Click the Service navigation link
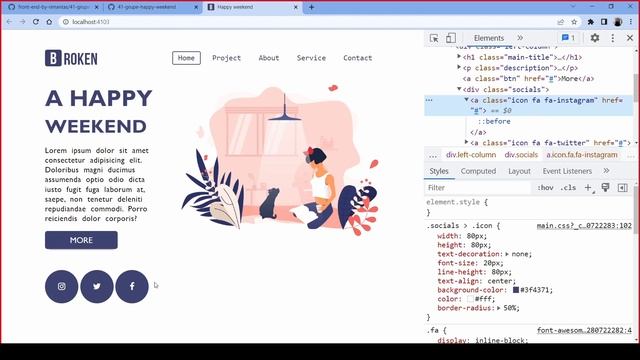Viewport: 640px width, 360px height. (311, 58)
